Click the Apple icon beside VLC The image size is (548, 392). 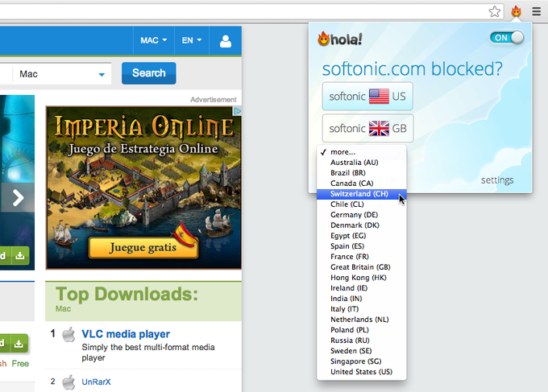point(68,335)
